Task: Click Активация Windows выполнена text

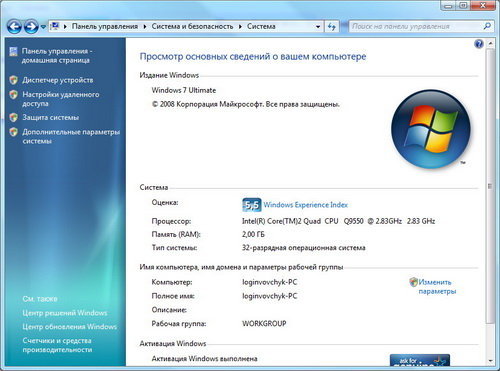Action: coord(204,359)
